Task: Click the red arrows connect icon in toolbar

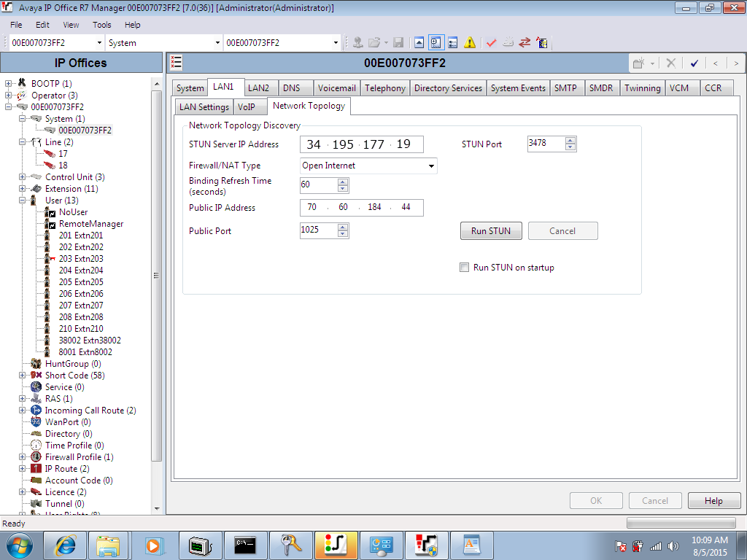Action: 525,43
